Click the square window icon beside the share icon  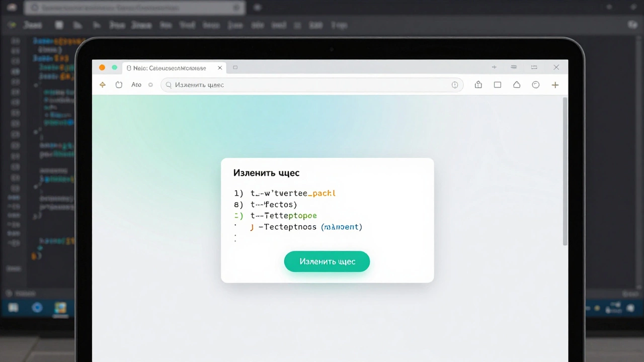pos(498,84)
